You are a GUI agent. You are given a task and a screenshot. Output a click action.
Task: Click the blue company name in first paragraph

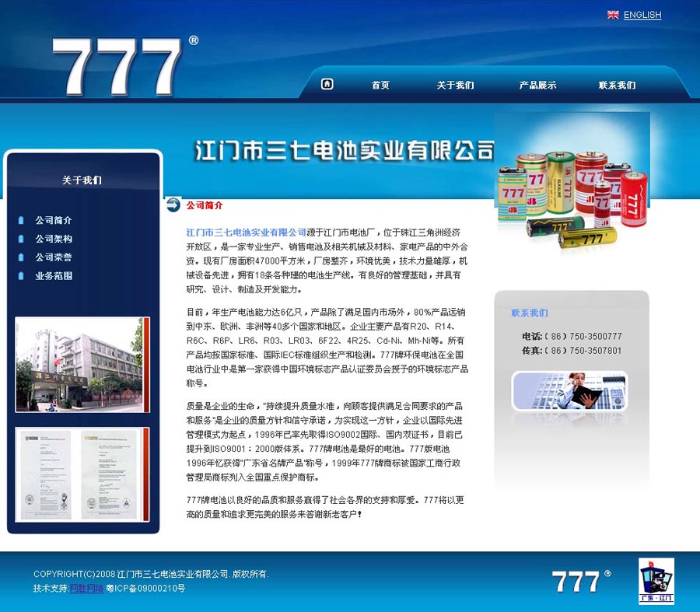coord(246,232)
